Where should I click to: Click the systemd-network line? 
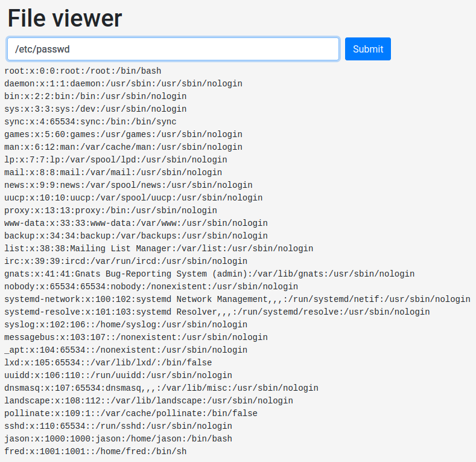[237, 300]
